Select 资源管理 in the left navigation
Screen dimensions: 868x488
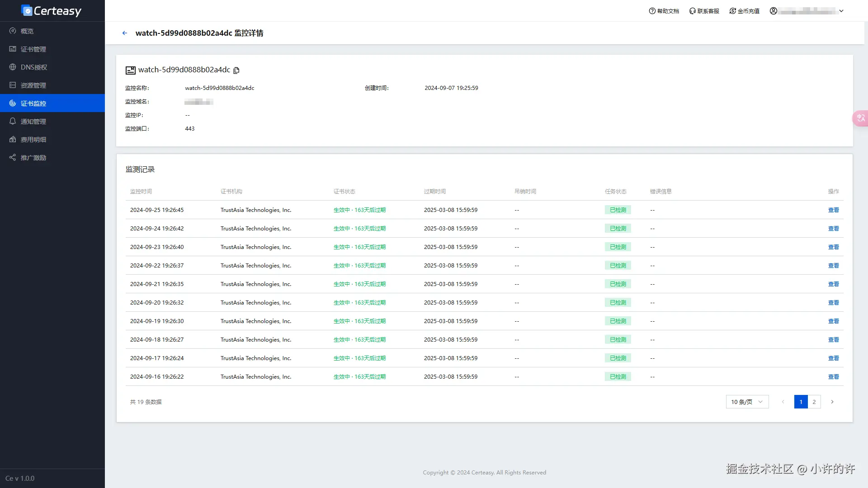pos(33,85)
